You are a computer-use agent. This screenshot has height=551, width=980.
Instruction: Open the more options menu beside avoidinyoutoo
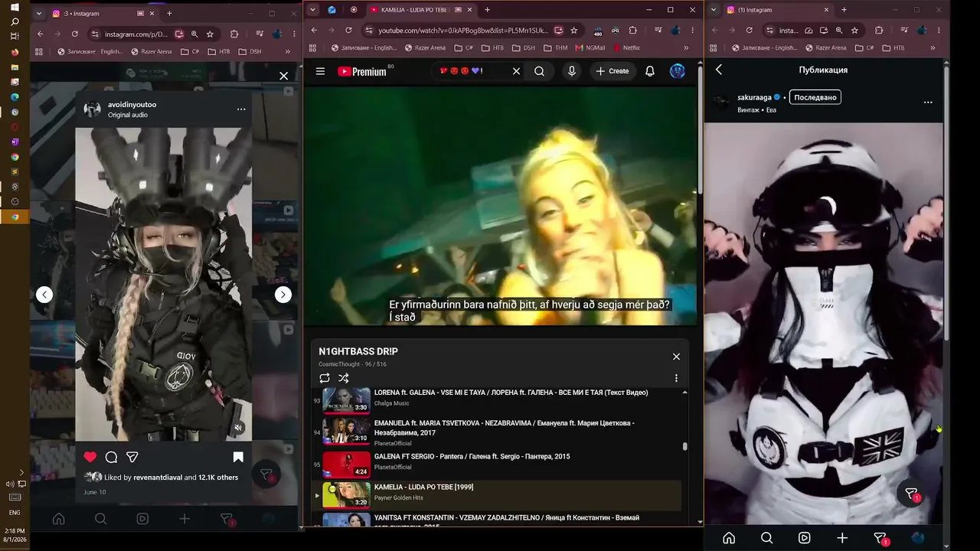click(241, 109)
